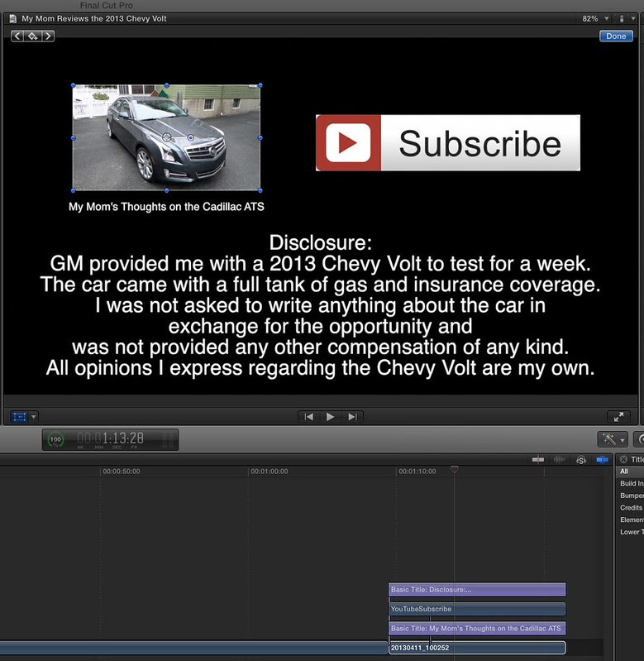The height and width of the screenshot is (661, 644).
Task: Click top-left corner handle of car image
Action: coord(74,85)
